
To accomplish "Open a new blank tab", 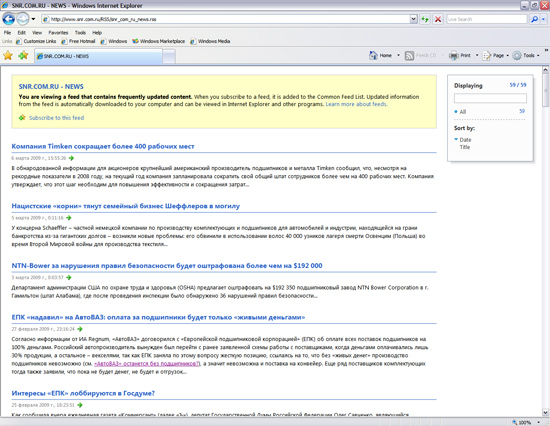I will click(169, 56).
